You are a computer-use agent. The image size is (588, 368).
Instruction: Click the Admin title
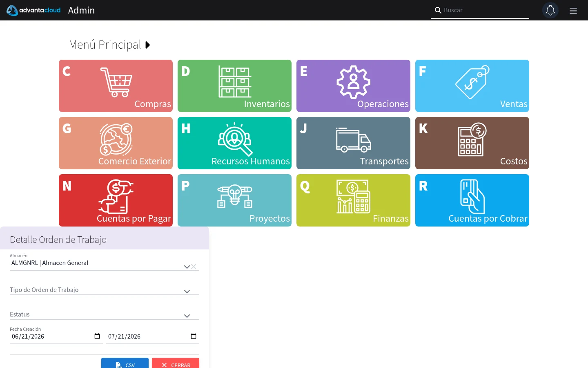coord(81,10)
